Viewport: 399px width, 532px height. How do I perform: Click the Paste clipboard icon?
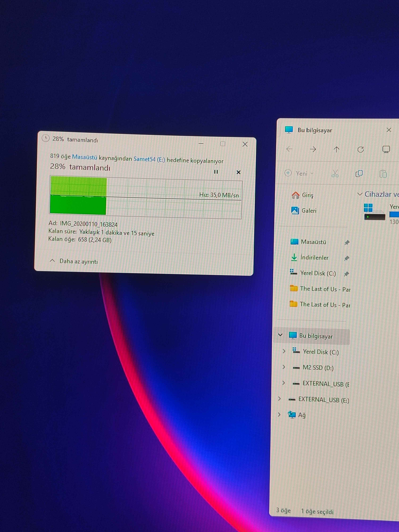383,174
